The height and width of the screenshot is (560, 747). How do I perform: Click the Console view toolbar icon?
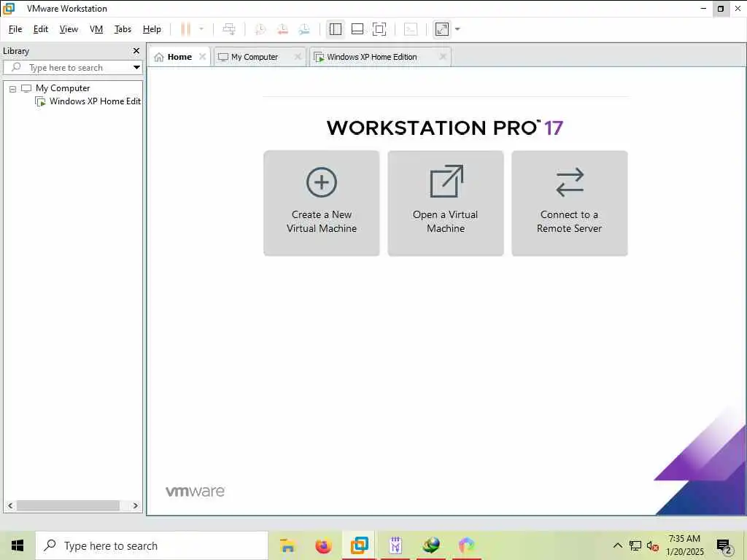point(411,29)
